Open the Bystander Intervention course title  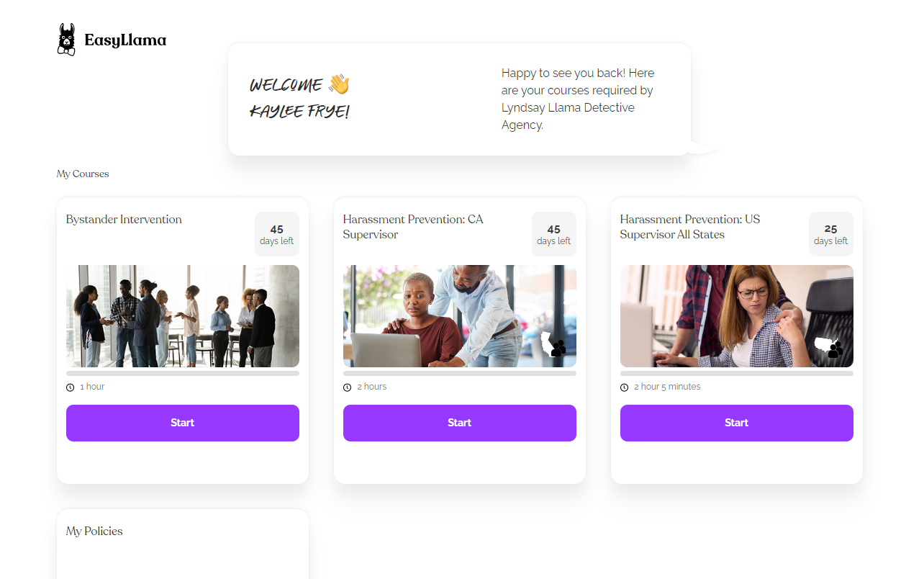click(x=124, y=220)
